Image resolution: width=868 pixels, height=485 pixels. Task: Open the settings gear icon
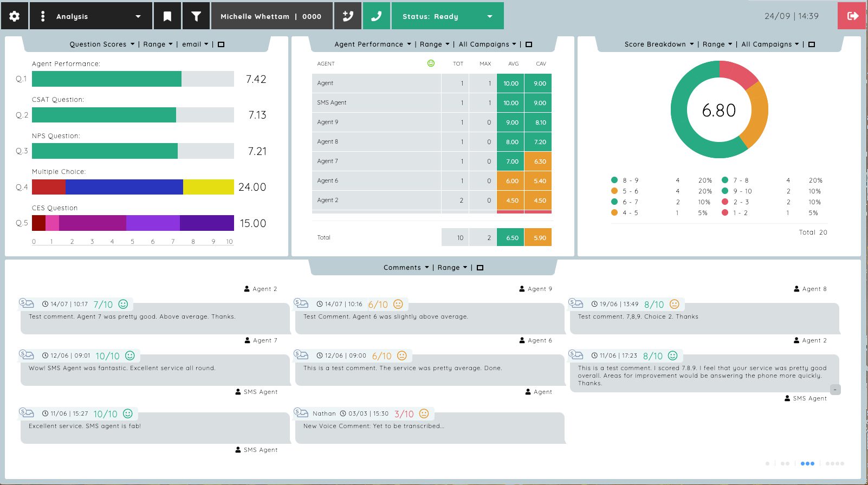[15, 16]
